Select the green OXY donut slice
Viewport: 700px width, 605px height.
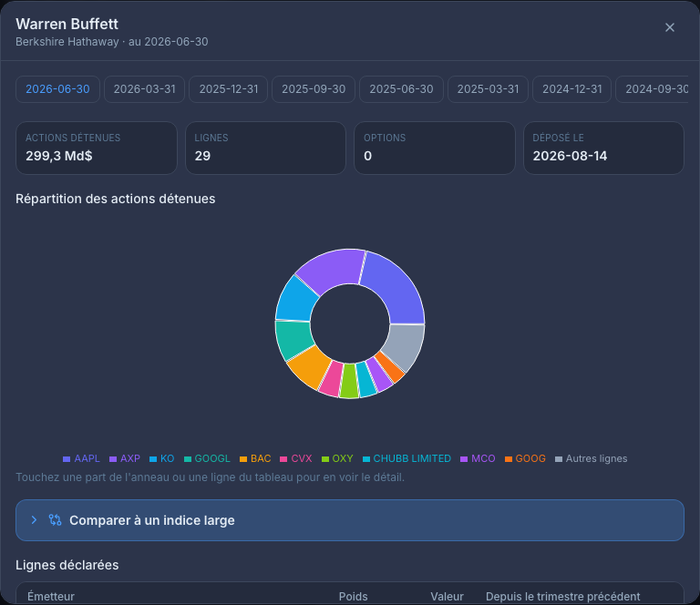pos(349,382)
